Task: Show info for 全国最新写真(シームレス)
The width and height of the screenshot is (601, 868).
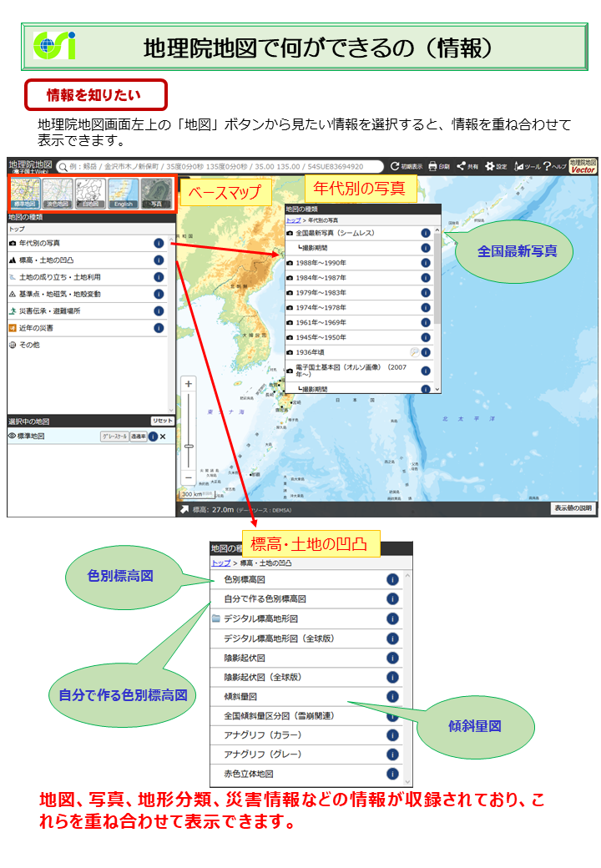Action: [x=426, y=233]
